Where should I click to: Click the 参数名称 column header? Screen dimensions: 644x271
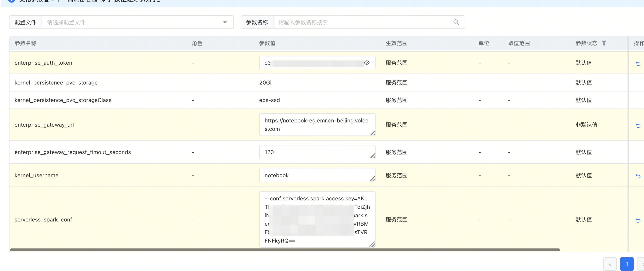pos(26,43)
